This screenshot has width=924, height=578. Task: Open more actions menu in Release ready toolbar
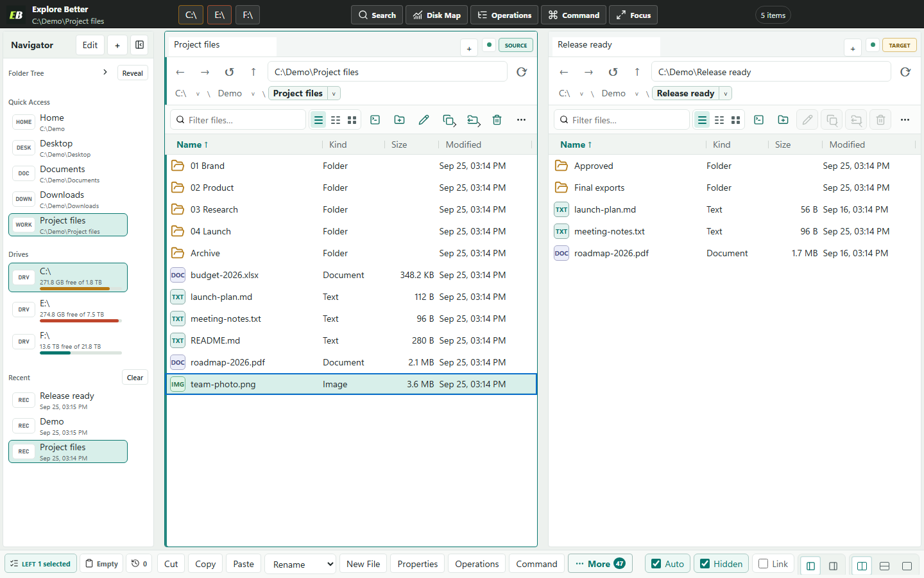pos(905,120)
